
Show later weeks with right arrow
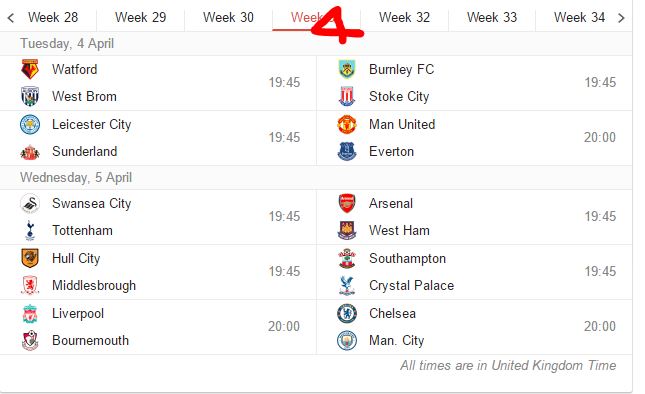tap(621, 18)
